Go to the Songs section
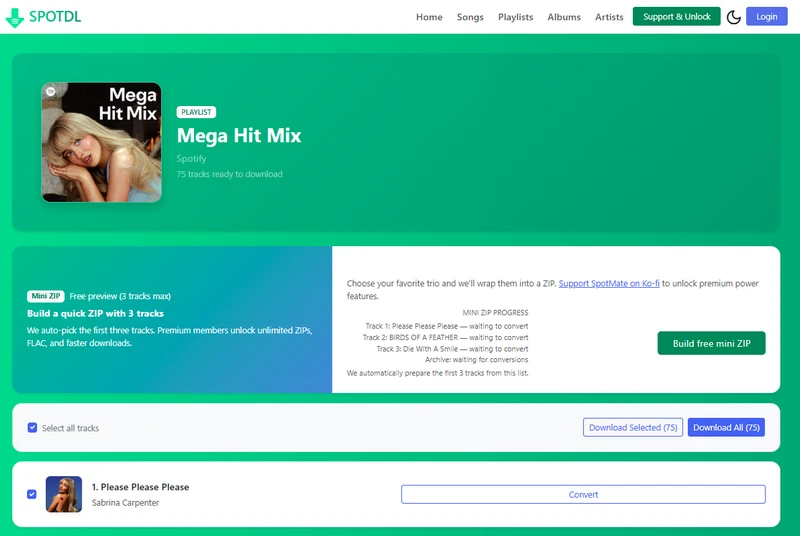Viewport: 800px width, 536px height. [x=470, y=17]
